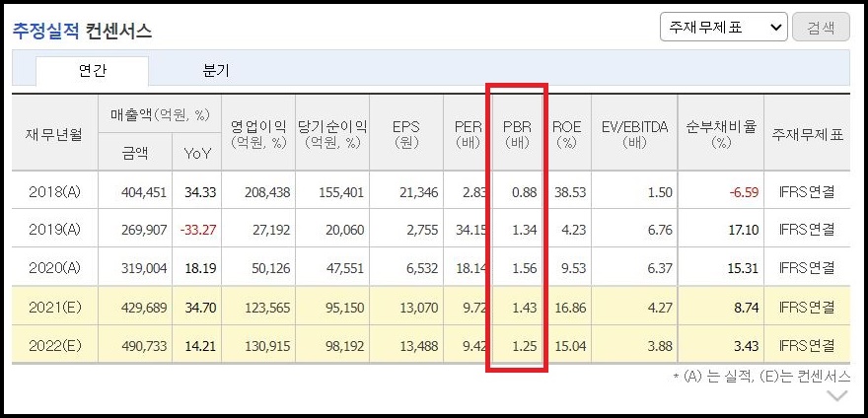This screenshot has height=418, width=868.
Task: Click PBR value 1.34
Action: pos(524,230)
